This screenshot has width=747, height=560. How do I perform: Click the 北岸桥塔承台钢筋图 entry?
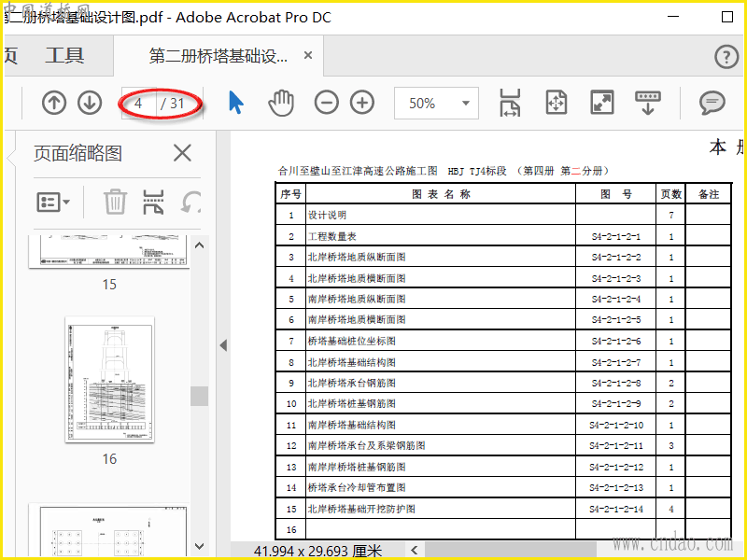352,383
